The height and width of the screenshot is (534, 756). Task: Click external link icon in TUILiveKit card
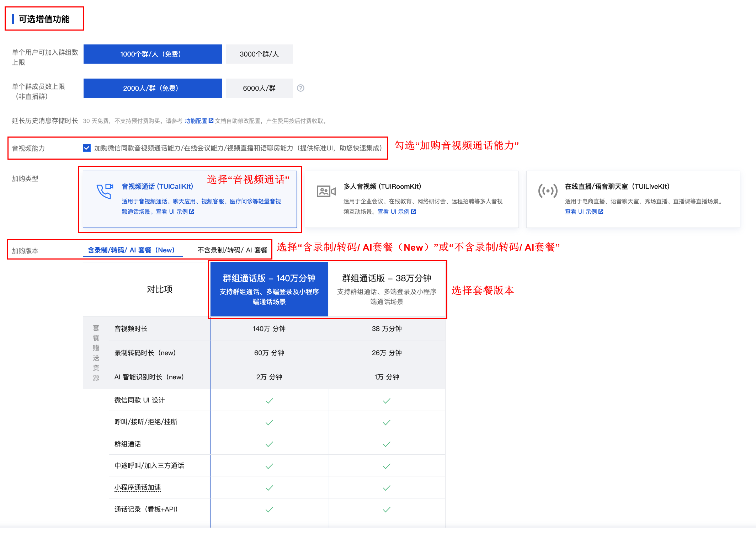point(601,212)
